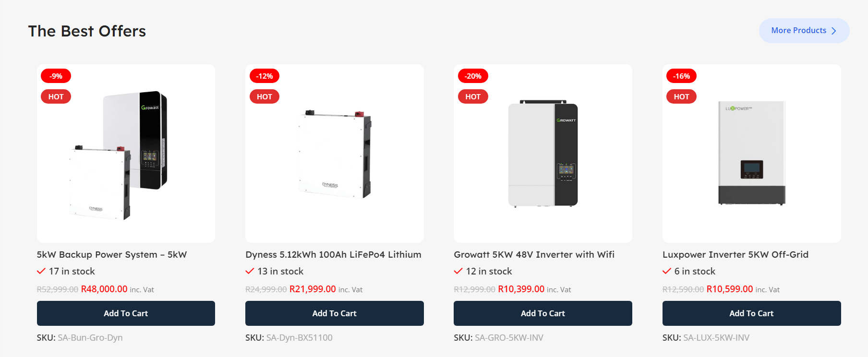Viewport: 868px width, 357px height.
Task: Open Growatt 5KW 48V Inverter title link
Action: tap(534, 255)
